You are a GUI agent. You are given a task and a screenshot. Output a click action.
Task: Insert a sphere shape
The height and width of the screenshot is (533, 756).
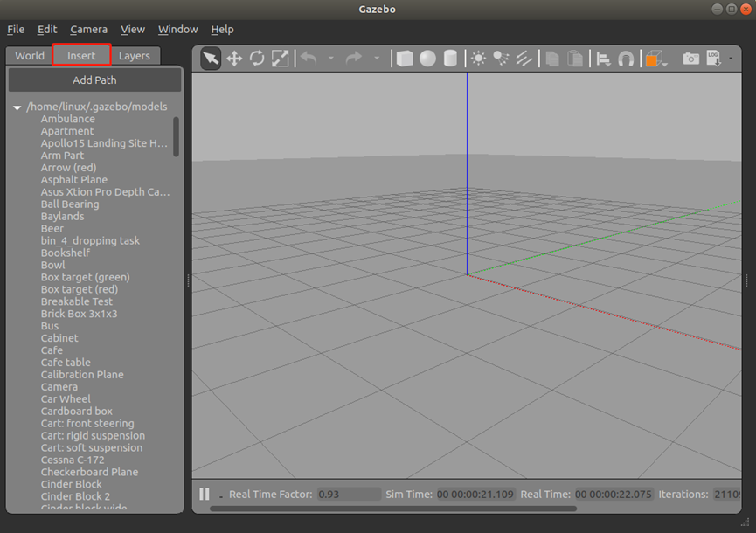[427, 59]
